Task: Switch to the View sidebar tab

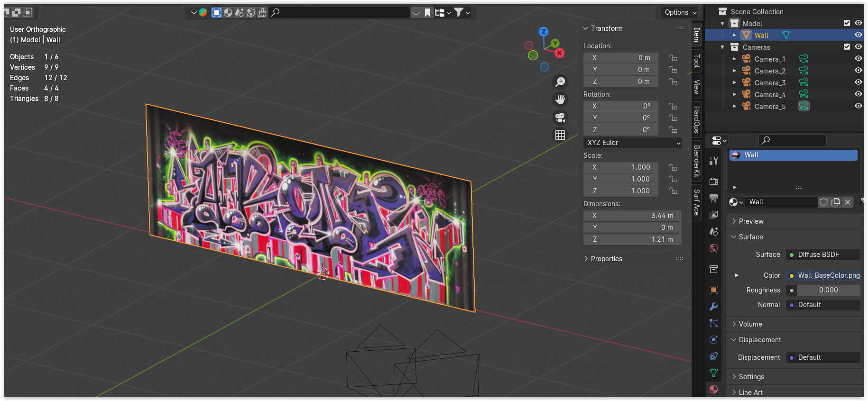Action: click(x=696, y=87)
